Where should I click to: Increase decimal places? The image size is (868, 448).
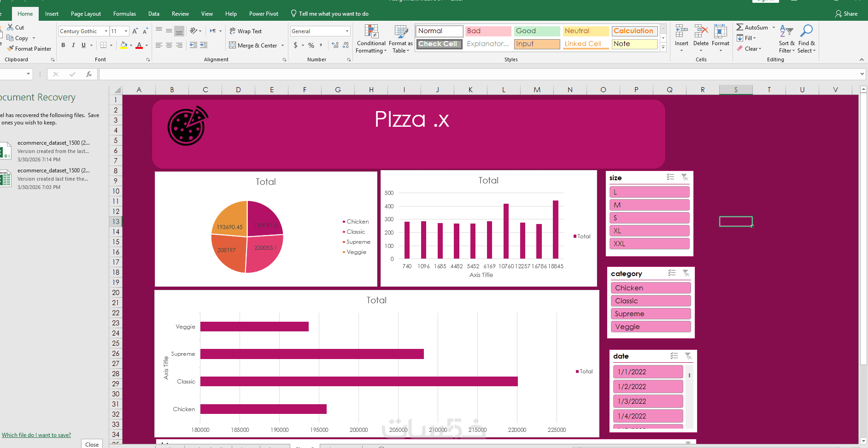(335, 45)
